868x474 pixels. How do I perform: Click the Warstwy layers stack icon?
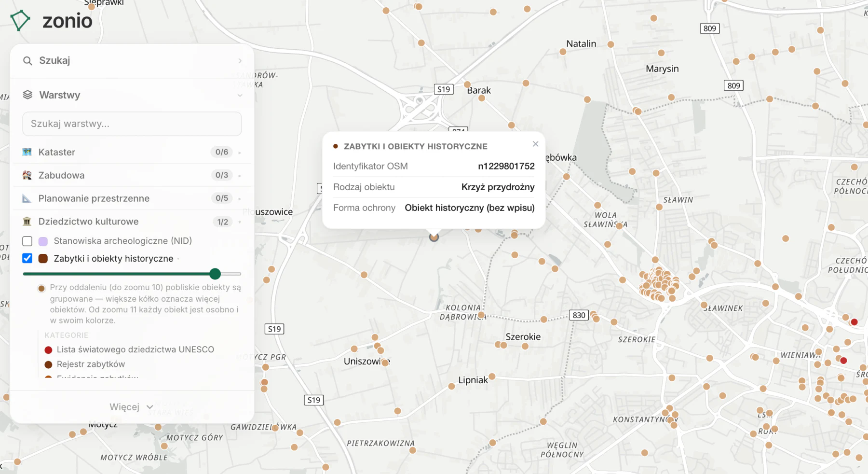coord(27,95)
